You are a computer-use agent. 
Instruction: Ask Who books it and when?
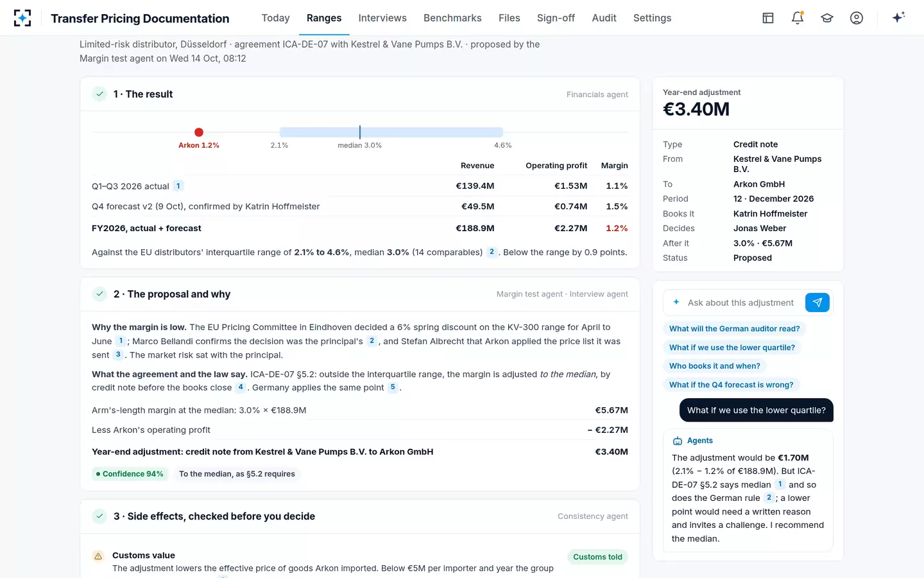714,366
